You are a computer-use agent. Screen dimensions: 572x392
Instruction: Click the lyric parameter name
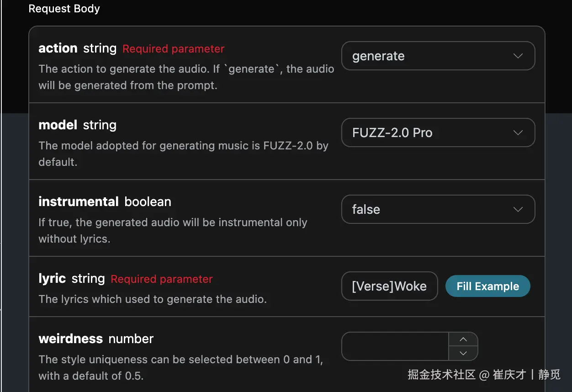click(52, 279)
